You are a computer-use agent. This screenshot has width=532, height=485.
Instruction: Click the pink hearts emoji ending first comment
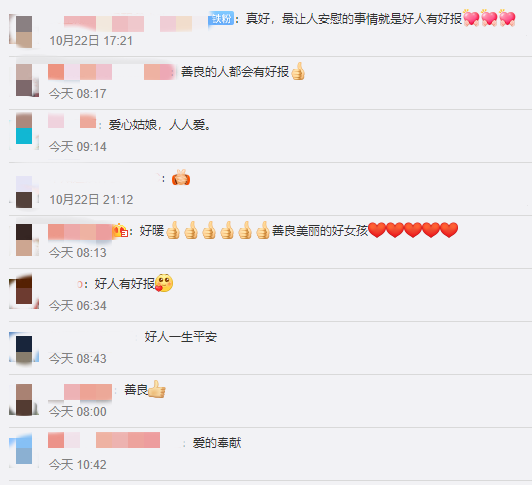tap(489, 18)
